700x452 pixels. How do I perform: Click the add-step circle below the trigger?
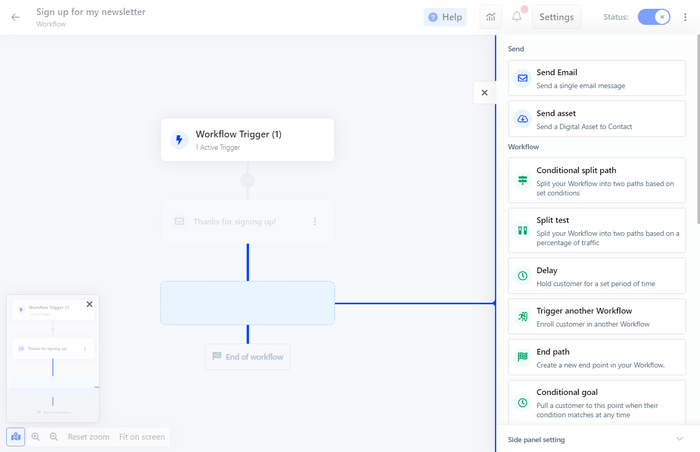pos(247,180)
